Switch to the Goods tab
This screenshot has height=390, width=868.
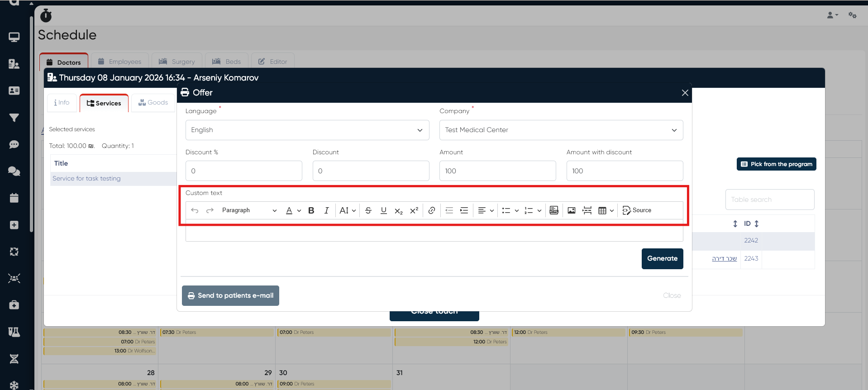(x=153, y=103)
